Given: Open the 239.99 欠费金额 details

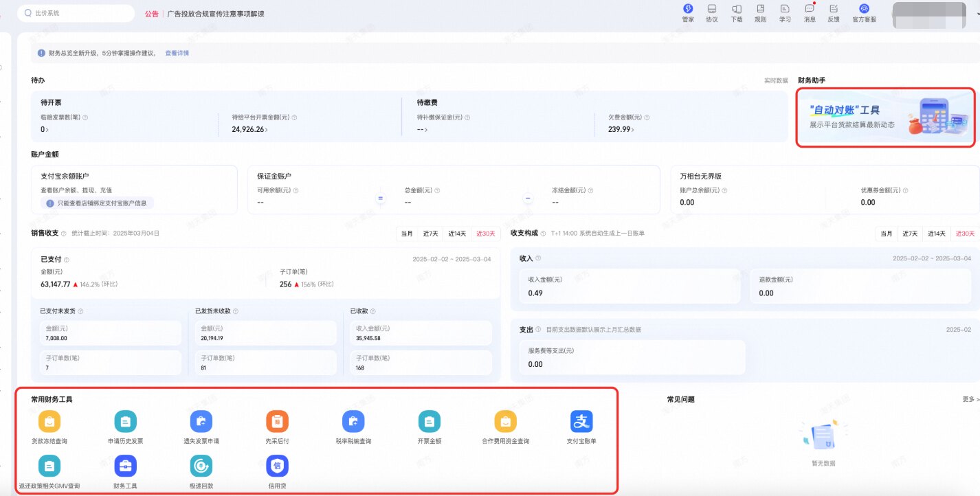Looking at the screenshot, I should tap(621, 129).
